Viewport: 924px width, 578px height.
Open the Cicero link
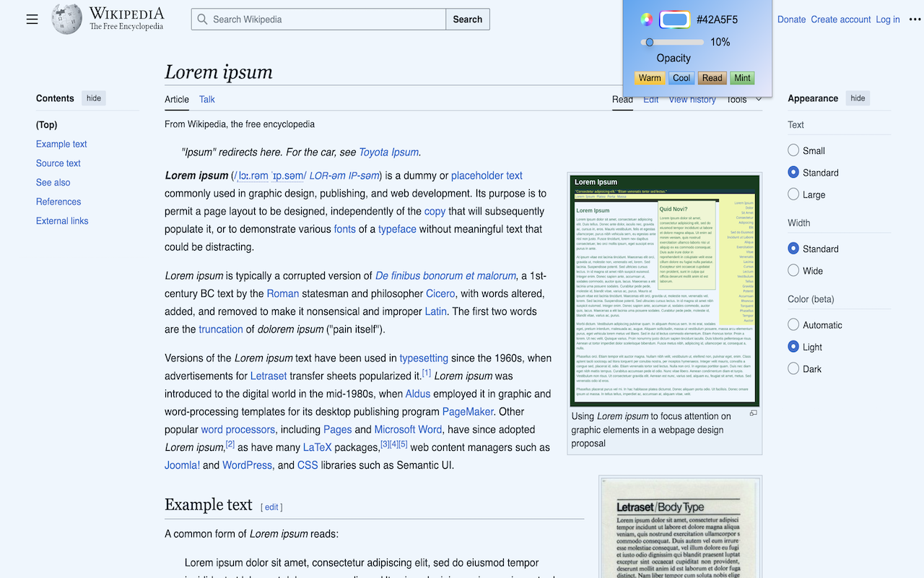440,293
